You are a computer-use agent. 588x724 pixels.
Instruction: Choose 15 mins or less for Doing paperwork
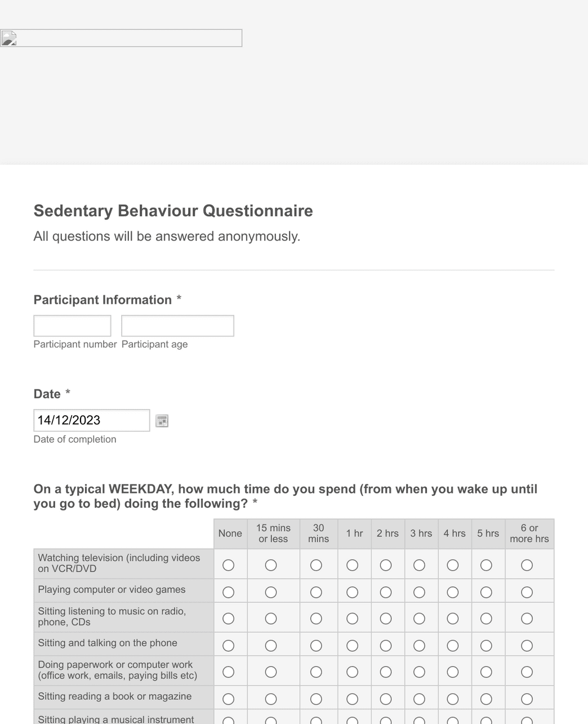(x=271, y=672)
